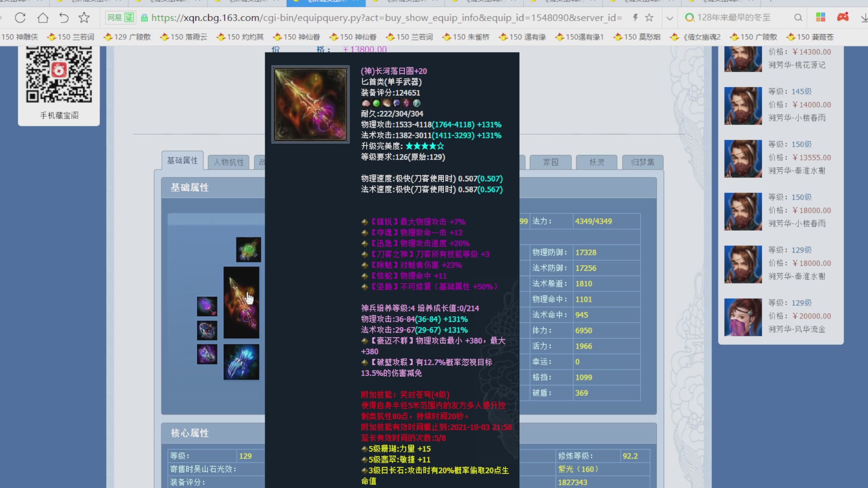Click the 紫光（160）text

pos(578,469)
